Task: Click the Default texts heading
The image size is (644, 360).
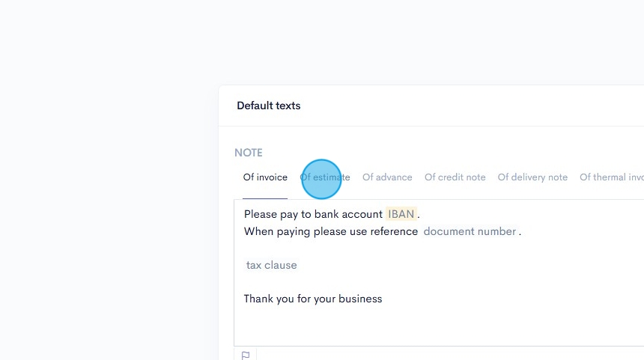Action: click(268, 106)
